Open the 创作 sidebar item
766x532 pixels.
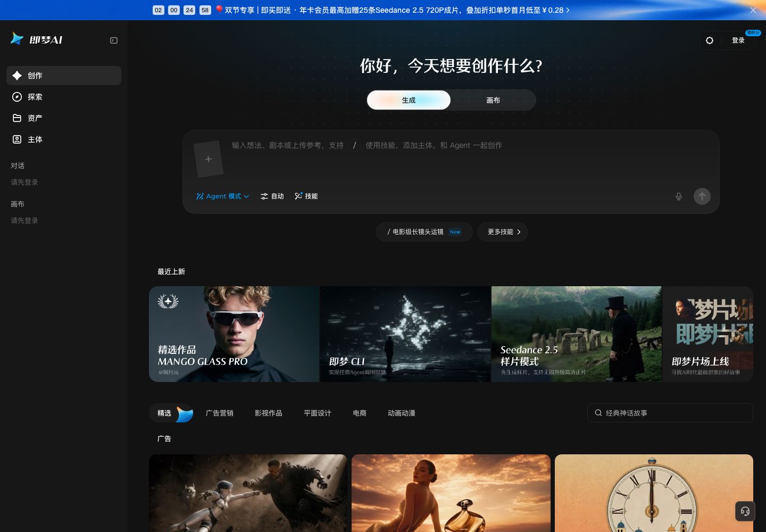64,76
